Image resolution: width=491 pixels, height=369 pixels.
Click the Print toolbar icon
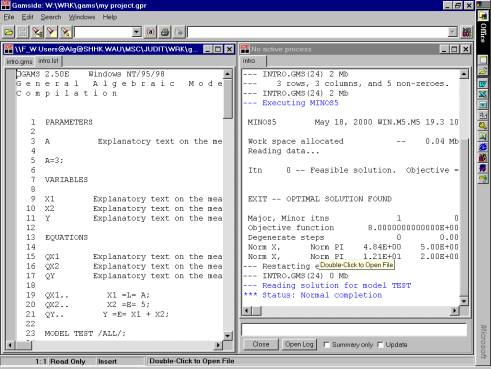(165, 32)
